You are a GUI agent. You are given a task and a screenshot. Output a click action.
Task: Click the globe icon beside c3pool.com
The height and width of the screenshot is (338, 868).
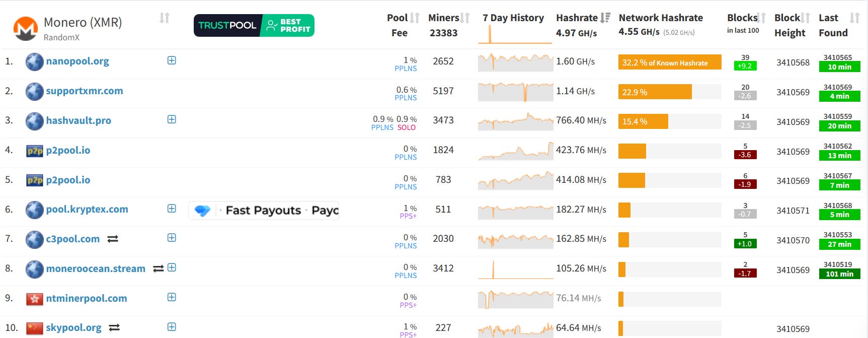pos(34,239)
